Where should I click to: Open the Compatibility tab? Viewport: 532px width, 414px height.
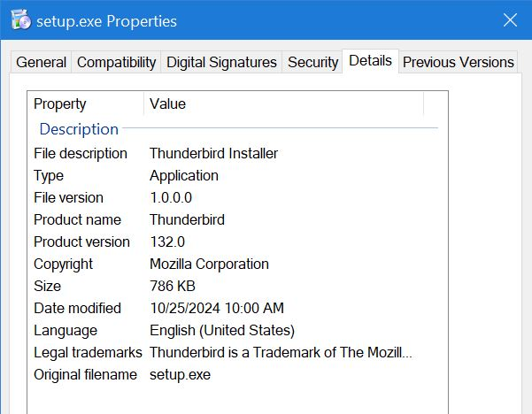[x=116, y=62]
